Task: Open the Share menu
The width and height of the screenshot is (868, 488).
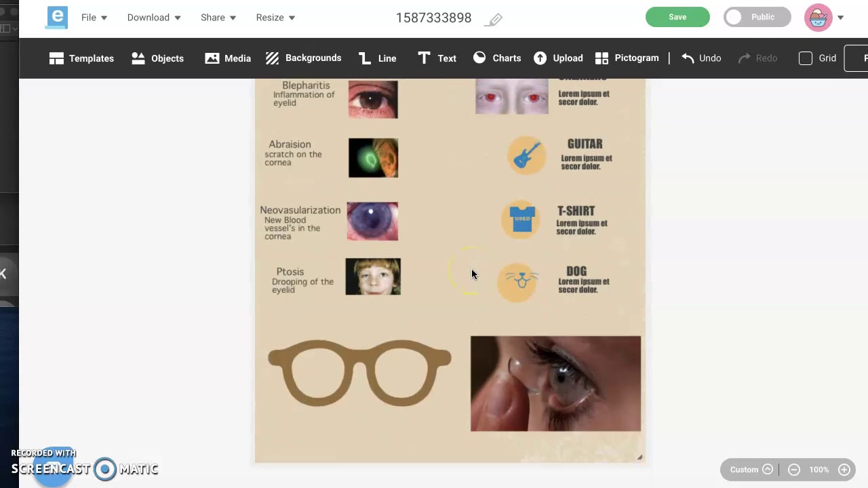Action: (x=218, y=18)
